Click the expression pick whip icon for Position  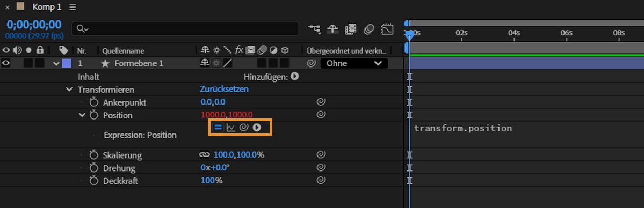pyautogui.click(x=243, y=128)
